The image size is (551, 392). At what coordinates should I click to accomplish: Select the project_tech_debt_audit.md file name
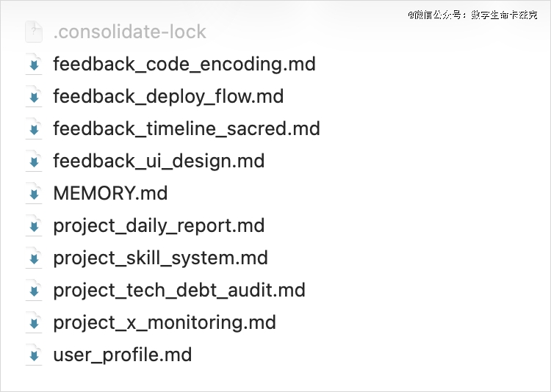point(179,291)
